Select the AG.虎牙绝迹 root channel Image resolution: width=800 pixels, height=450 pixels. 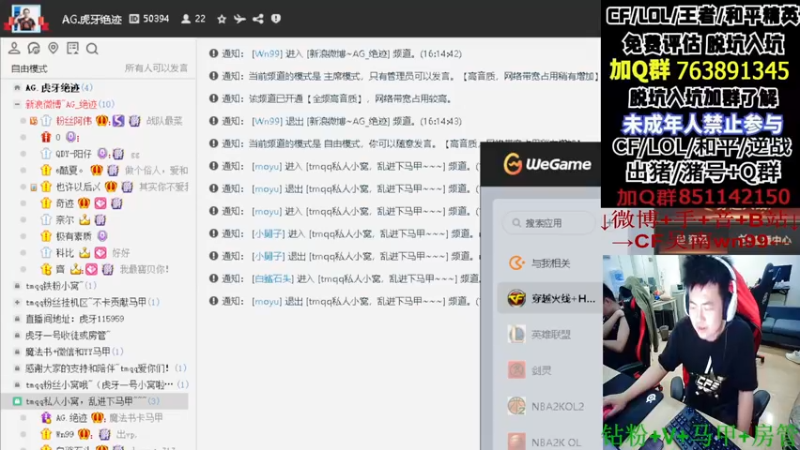point(53,88)
